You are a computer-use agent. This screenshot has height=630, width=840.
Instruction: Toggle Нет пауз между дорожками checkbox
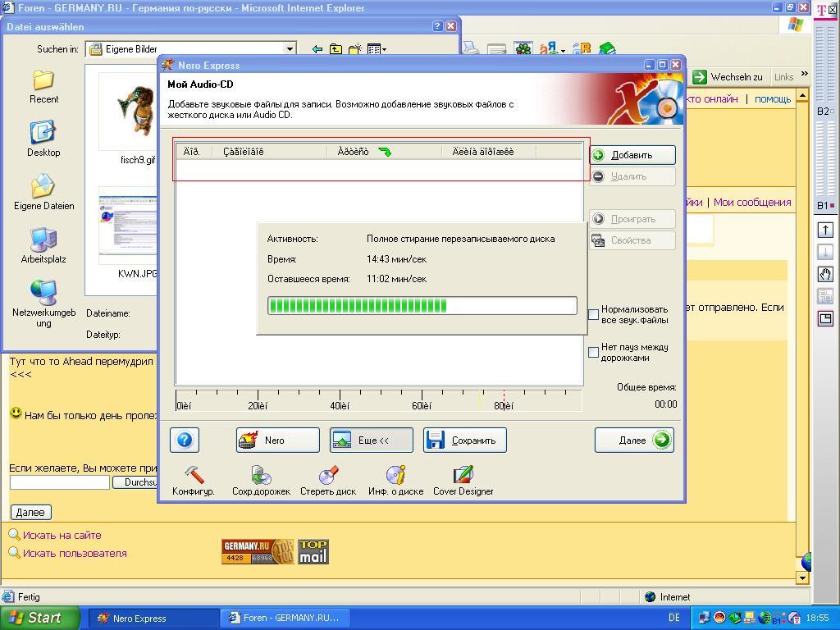point(594,352)
